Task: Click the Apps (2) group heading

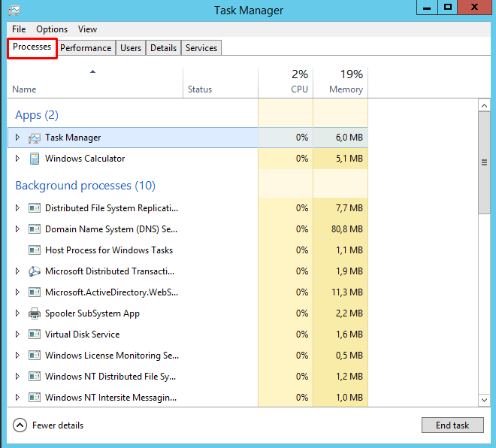Action: (x=37, y=115)
